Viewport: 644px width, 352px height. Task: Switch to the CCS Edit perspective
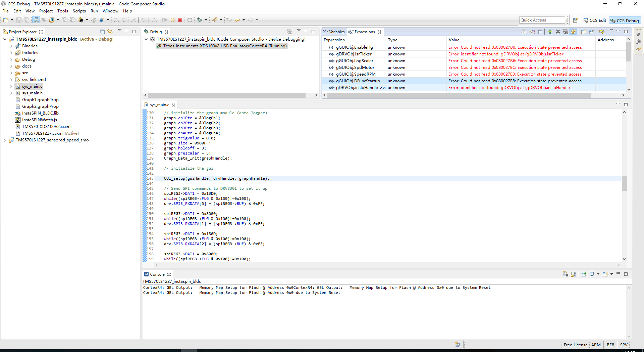595,20
